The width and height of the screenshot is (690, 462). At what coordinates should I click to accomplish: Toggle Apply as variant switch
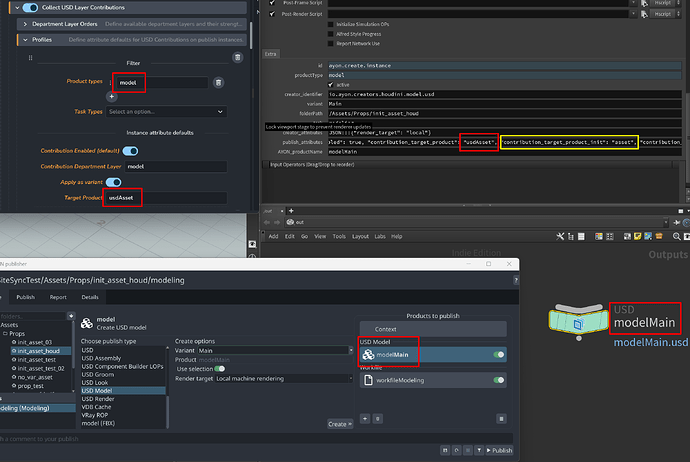pos(114,182)
